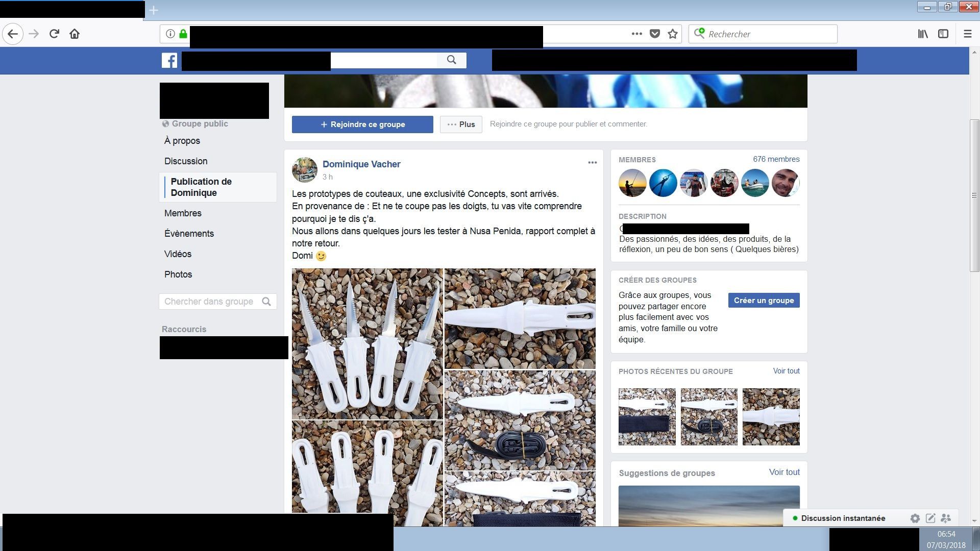The width and height of the screenshot is (980, 551).
Task: Click the Chercher dans groupe field
Action: click(209, 302)
